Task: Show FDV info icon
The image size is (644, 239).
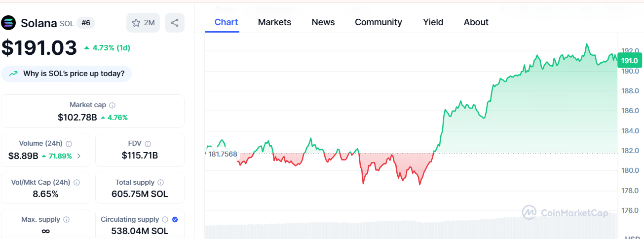Action: point(148,144)
